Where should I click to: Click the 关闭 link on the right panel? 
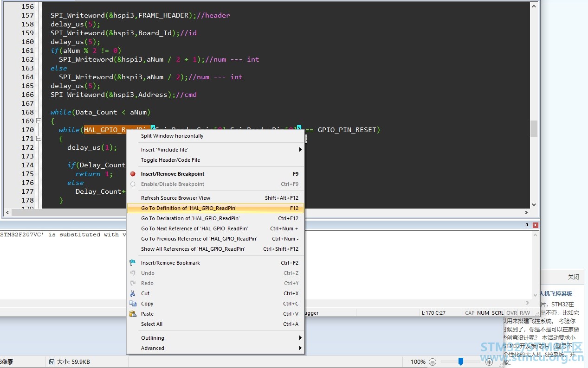click(x=574, y=277)
